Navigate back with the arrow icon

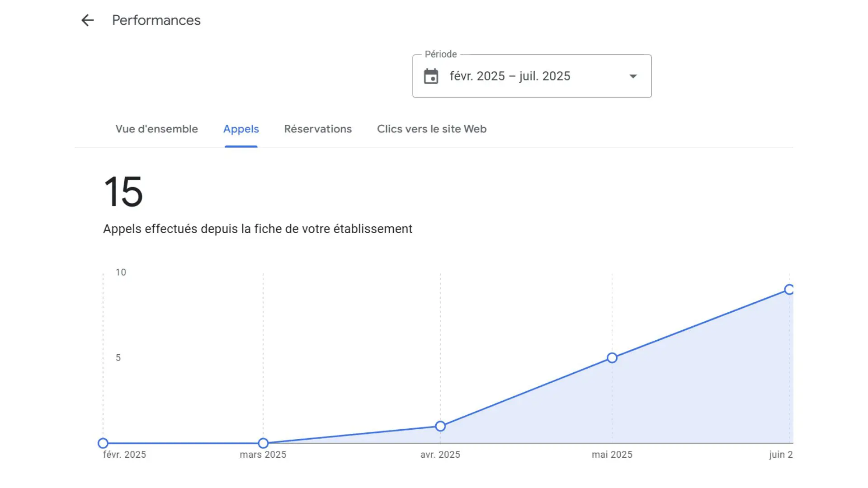tap(87, 20)
